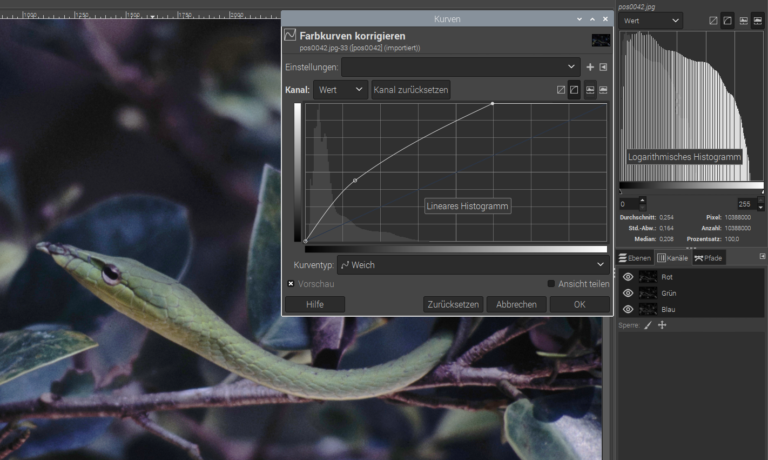Switch curves dialog to linear histogram icon
The image size is (768, 460).
[x=561, y=90]
